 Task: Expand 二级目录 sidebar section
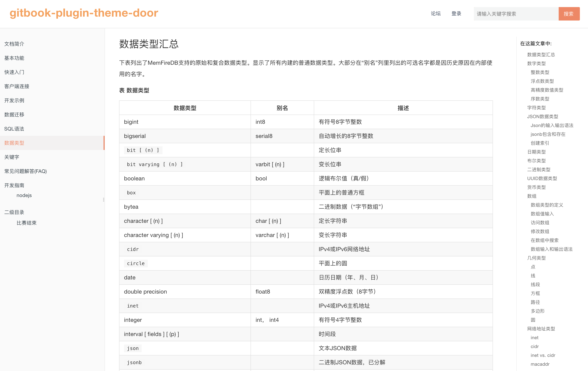[x=14, y=212]
